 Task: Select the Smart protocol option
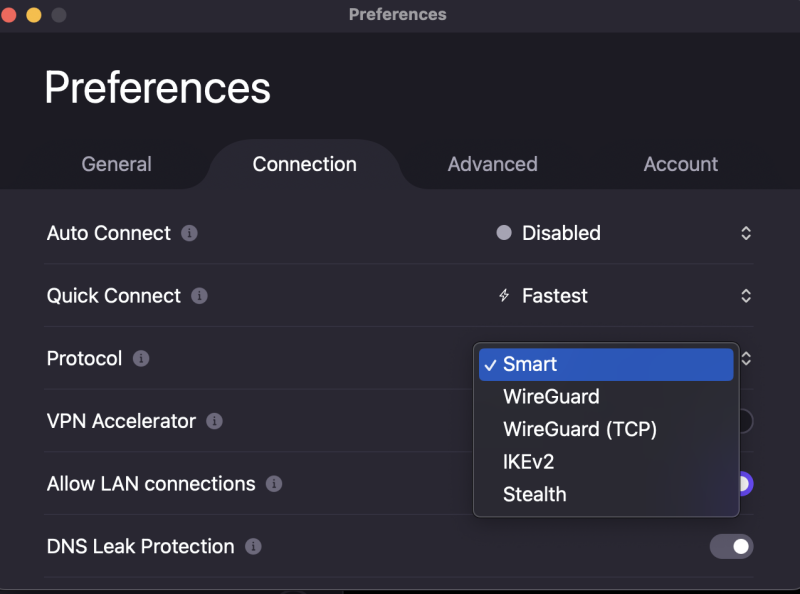tap(606, 364)
